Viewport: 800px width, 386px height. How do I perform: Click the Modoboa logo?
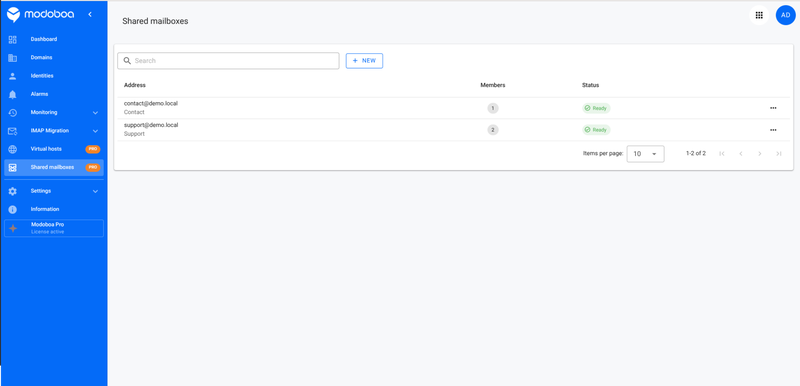tap(41, 15)
